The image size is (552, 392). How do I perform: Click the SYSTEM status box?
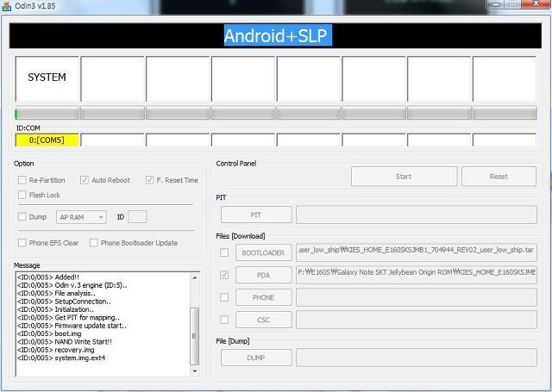[x=47, y=78]
